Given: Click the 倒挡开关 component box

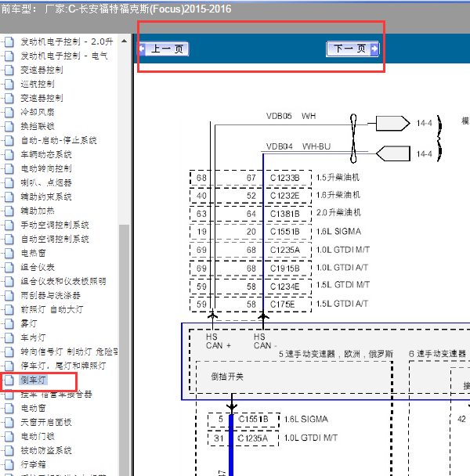Looking at the screenshot, I should pos(294,377).
